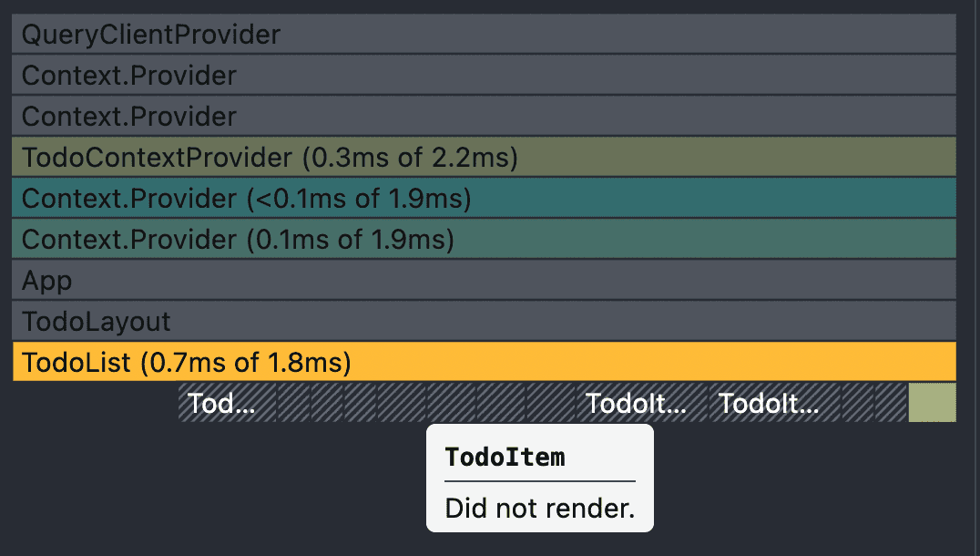
Task: Select third narrow hatched bar after "Tod..." bar
Action: (x=360, y=402)
